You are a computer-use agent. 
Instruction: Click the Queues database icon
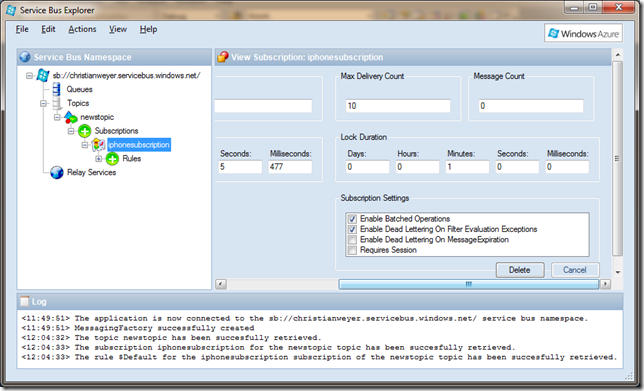pyautogui.click(x=56, y=89)
